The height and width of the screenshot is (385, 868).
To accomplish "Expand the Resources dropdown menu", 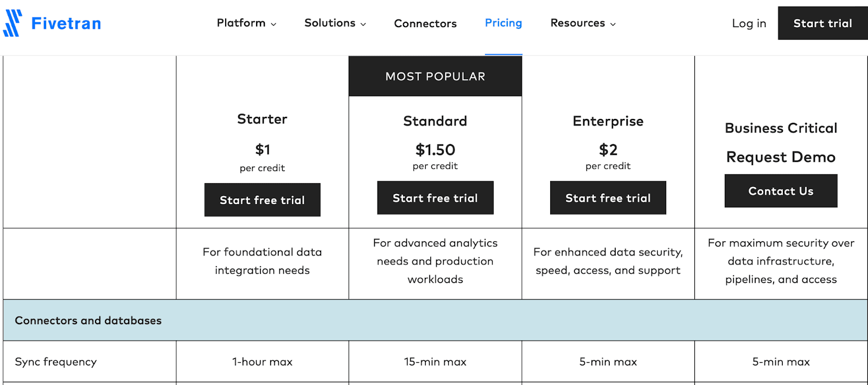I will [x=583, y=23].
